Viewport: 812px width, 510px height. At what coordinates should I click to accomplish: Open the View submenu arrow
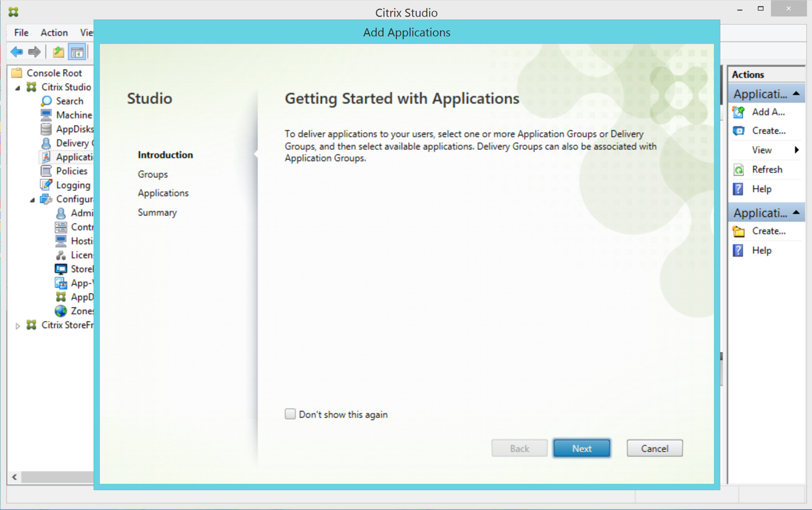tap(796, 150)
